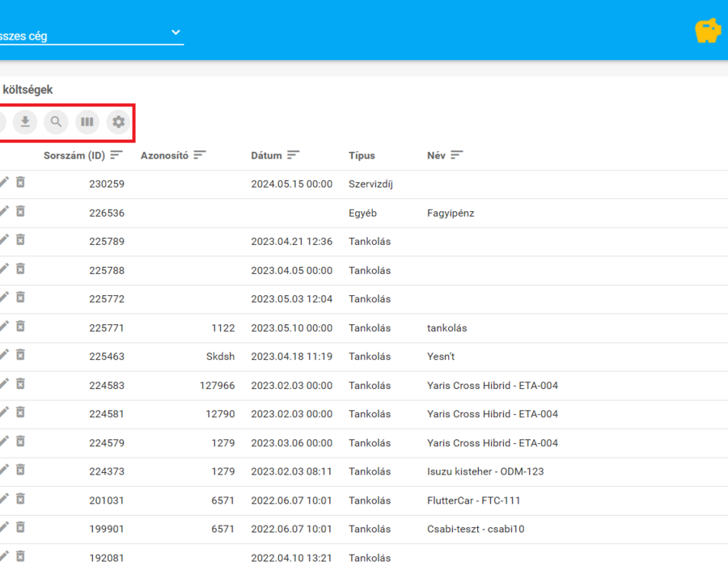This screenshot has height=566, width=728.
Task: Open table settings gear icon
Action: coord(118,122)
